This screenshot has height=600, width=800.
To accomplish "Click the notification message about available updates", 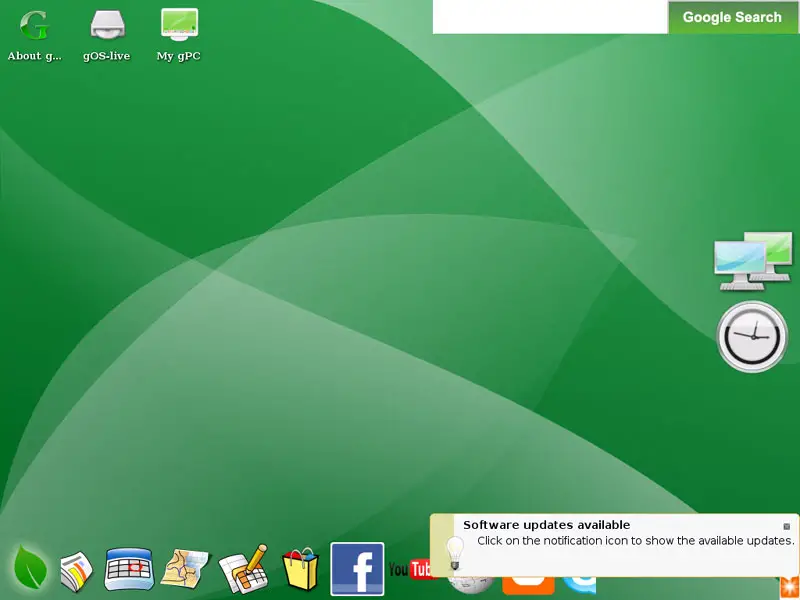I will point(636,541).
